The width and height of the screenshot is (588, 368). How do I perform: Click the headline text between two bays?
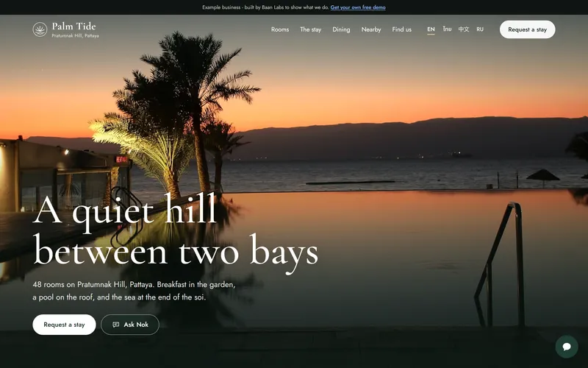coord(176,252)
